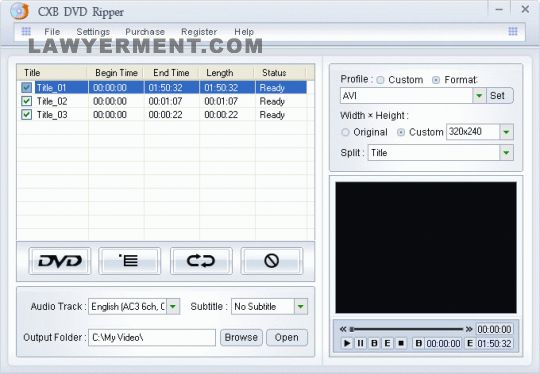
Task: Open DVD with the DVD button
Action: click(x=60, y=261)
